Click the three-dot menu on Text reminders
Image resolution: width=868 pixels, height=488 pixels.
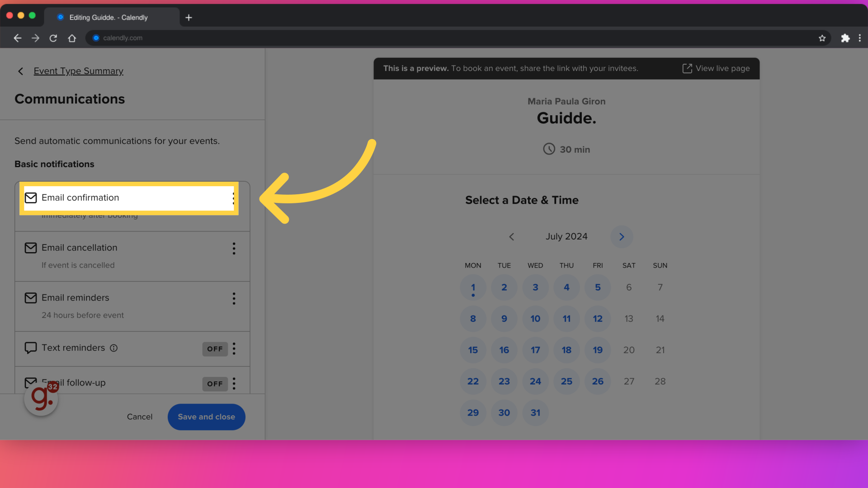(x=234, y=348)
